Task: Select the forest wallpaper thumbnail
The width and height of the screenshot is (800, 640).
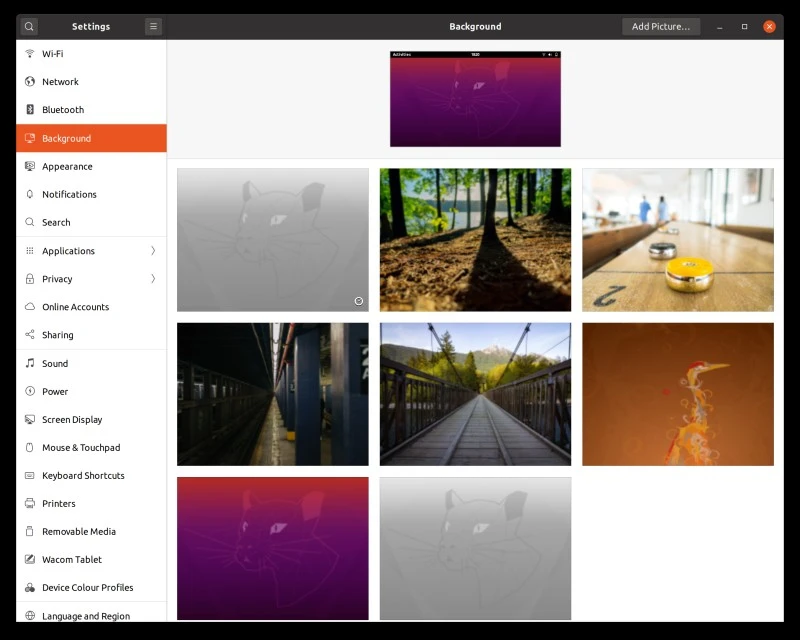Action: tap(475, 239)
